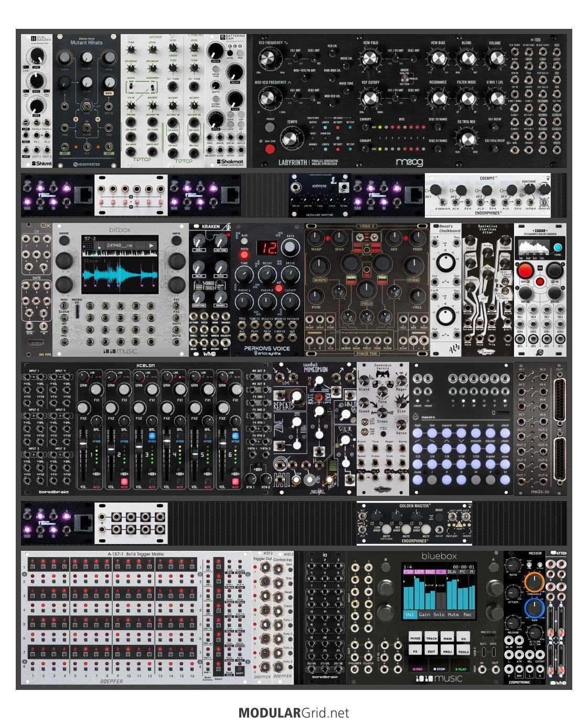Toggle the MUTE button on Xcelon channel 4

pos(179,482)
